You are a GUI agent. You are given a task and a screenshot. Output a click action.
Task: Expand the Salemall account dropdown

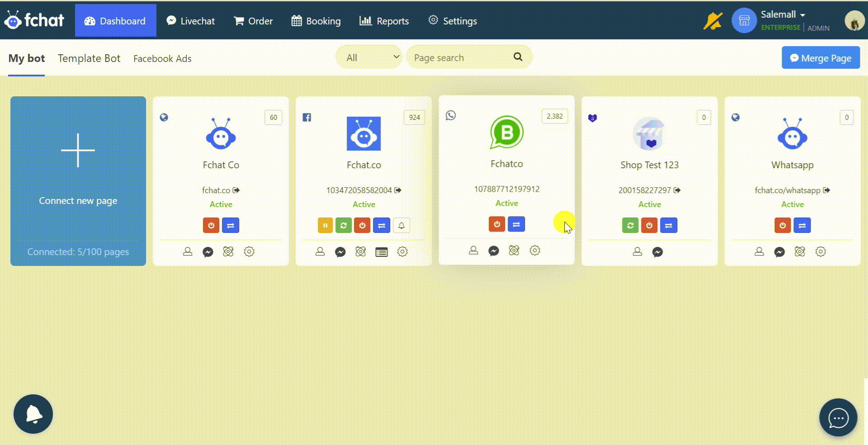783,14
